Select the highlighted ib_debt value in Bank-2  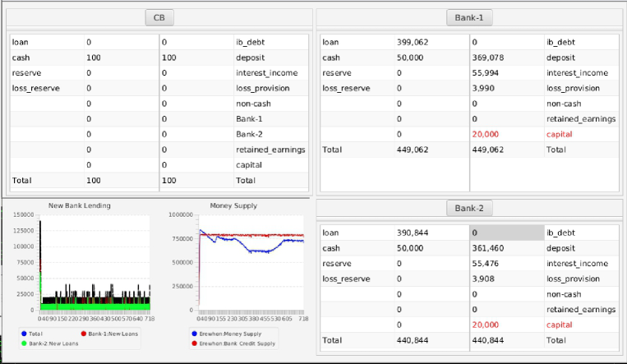pos(505,233)
